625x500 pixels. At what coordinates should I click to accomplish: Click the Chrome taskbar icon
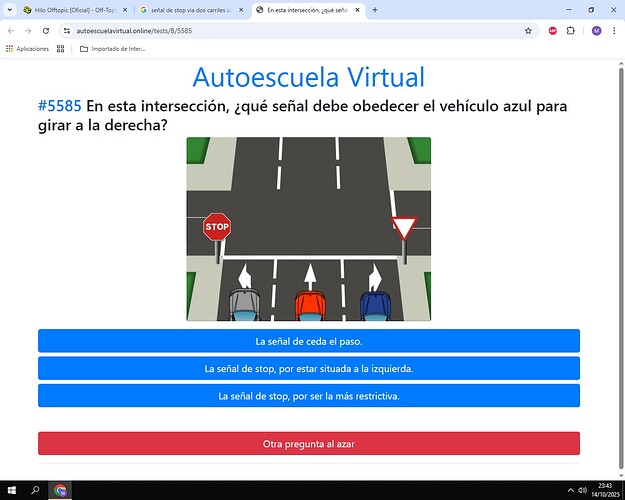pos(60,490)
